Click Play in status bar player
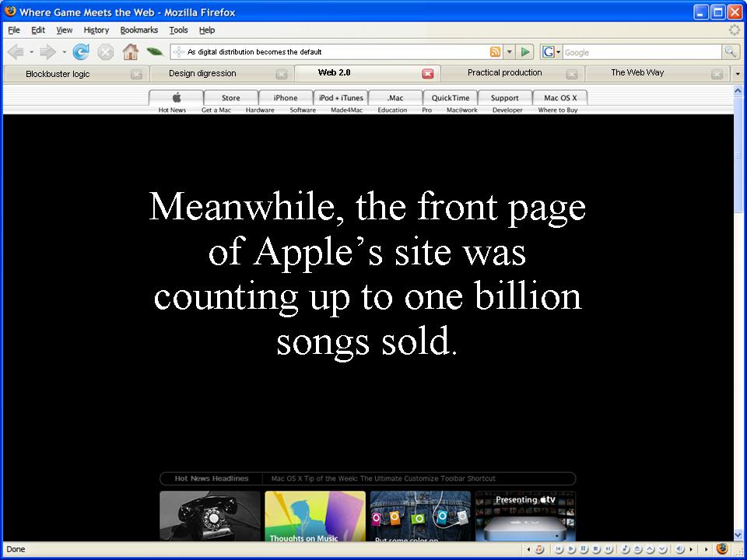The height and width of the screenshot is (560, 747). pos(571,549)
